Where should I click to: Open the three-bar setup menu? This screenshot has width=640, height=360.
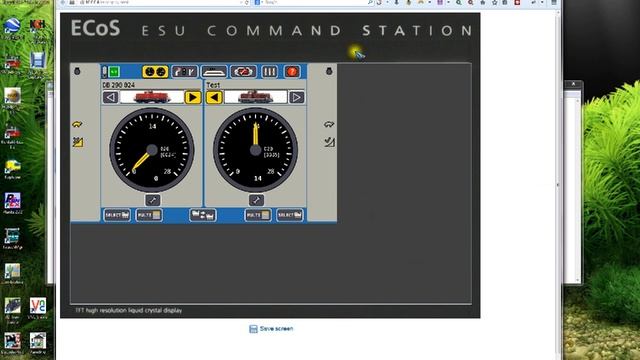(269, 72)
